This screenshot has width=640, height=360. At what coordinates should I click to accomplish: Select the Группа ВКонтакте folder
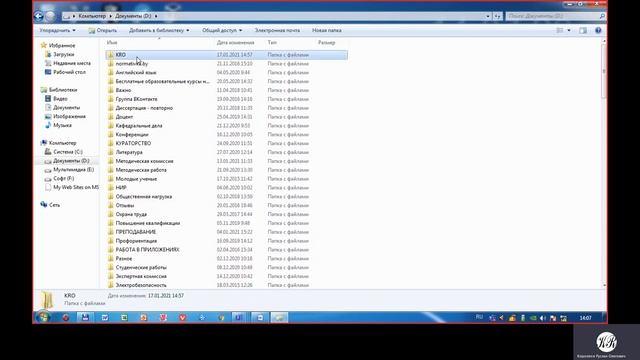click(136, 99)
